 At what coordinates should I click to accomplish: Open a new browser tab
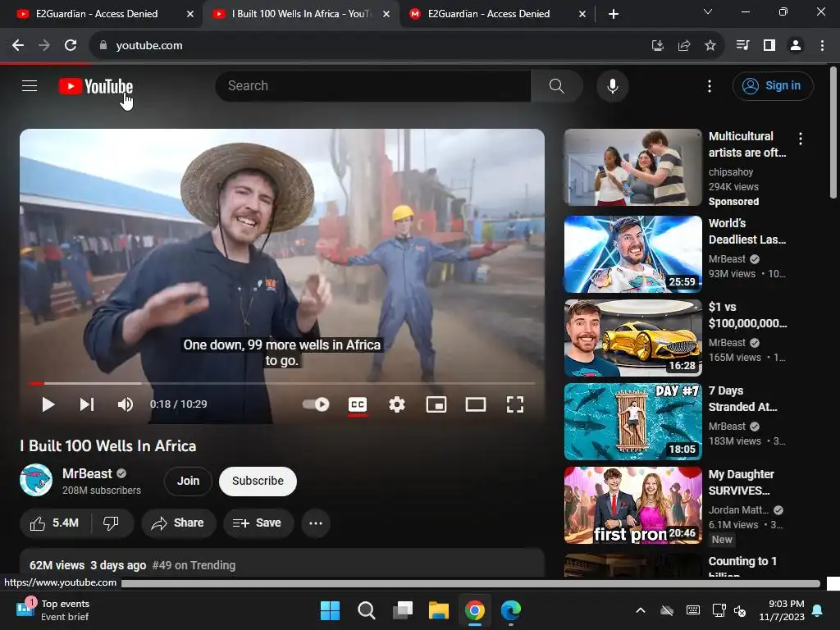click(614, 14)
